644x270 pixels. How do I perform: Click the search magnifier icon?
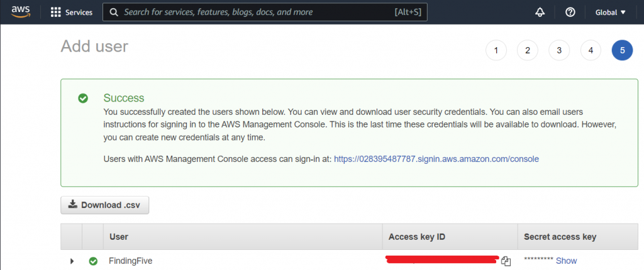click(114, 13)
